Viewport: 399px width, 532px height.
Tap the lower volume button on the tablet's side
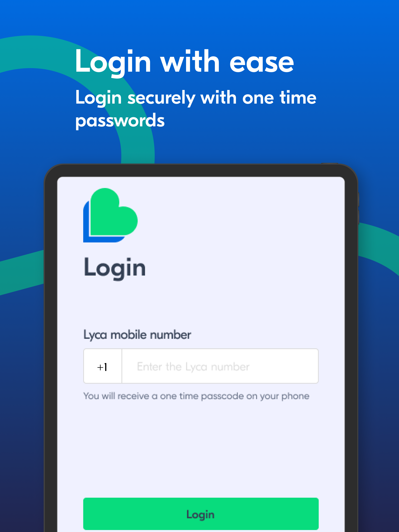[x=358, y=217]
